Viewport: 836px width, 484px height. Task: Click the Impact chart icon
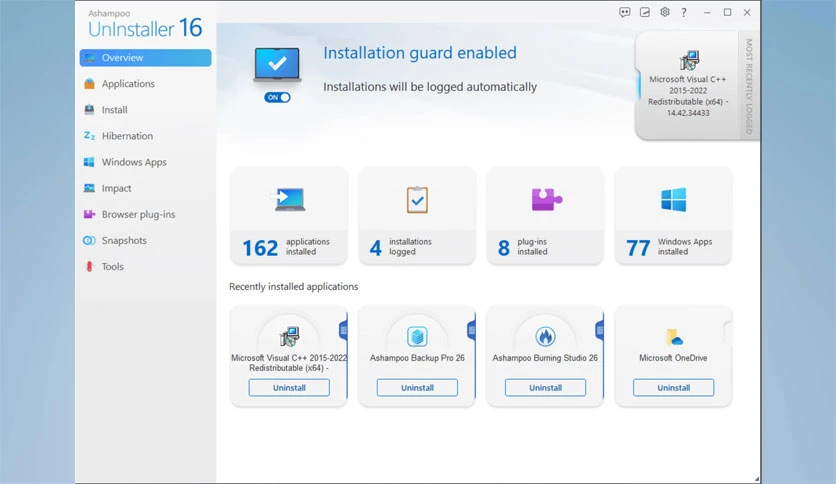(89, 188)
